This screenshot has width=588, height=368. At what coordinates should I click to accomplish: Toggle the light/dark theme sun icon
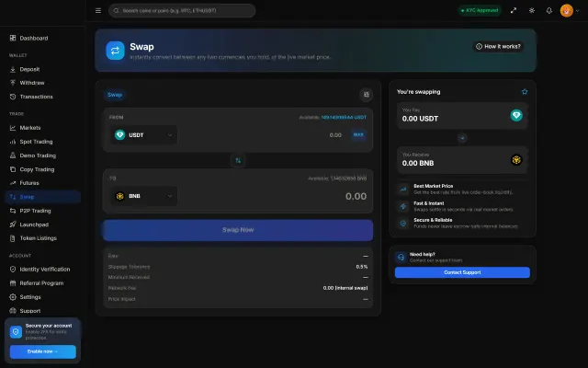(x=532, y=10)
